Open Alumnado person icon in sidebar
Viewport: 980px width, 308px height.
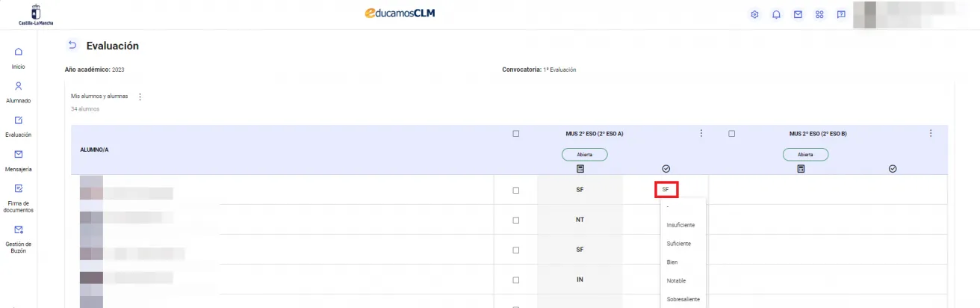click(x=19, y=85)
